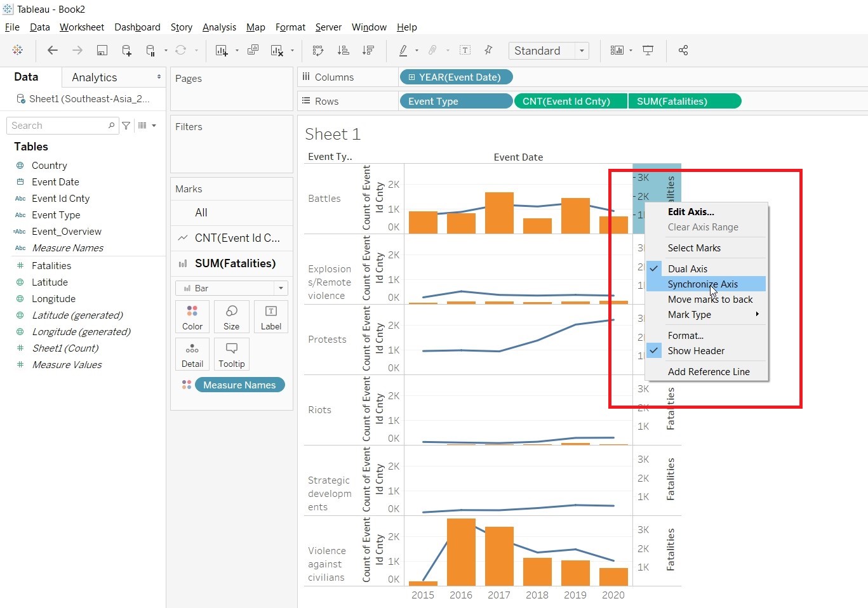The height and width of the screenshot is (608, 868).
Task: Open the Analysis menu
Action: [x=219, y=27]
